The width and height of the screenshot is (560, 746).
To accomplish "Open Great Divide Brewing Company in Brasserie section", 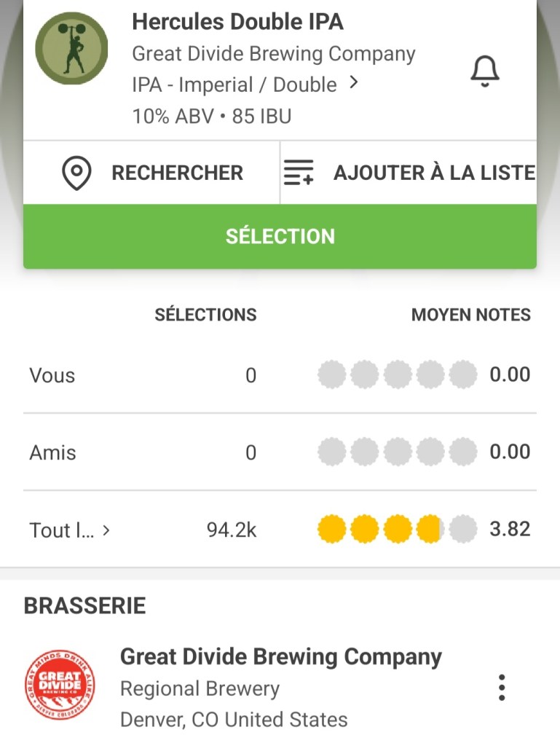I will [x=280, y=657].
